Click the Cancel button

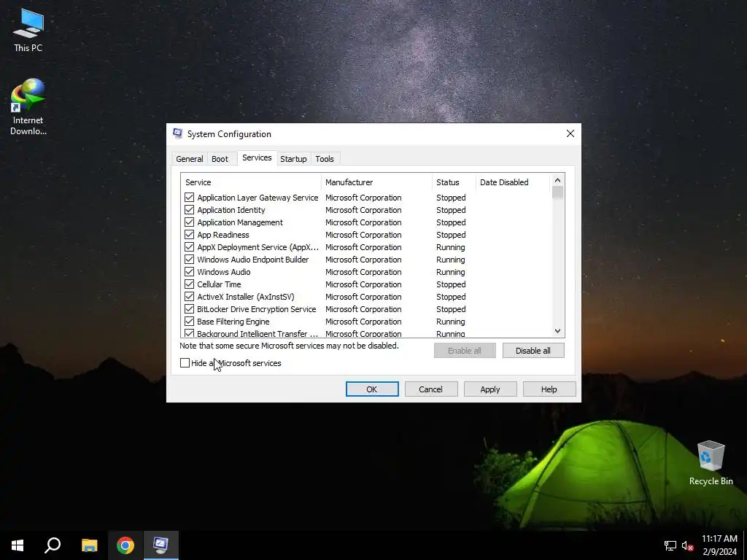430,389
